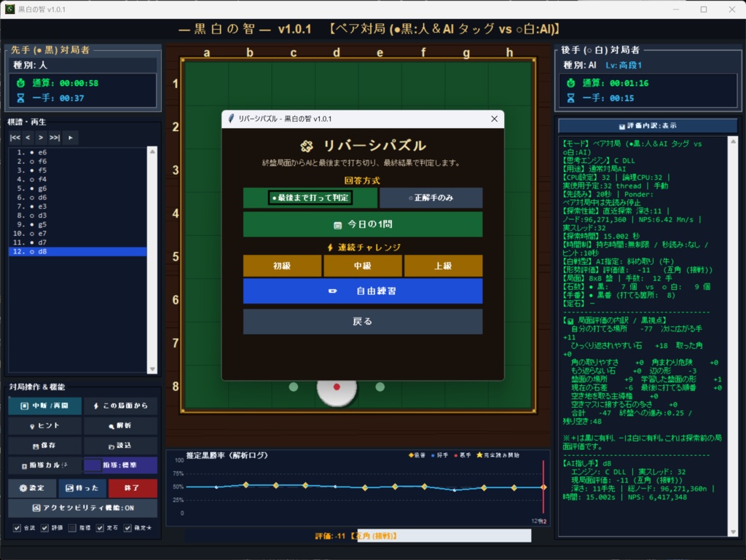Click the 読込 load folder button
The height and width of the screenshot is (560, 746).
121,446
